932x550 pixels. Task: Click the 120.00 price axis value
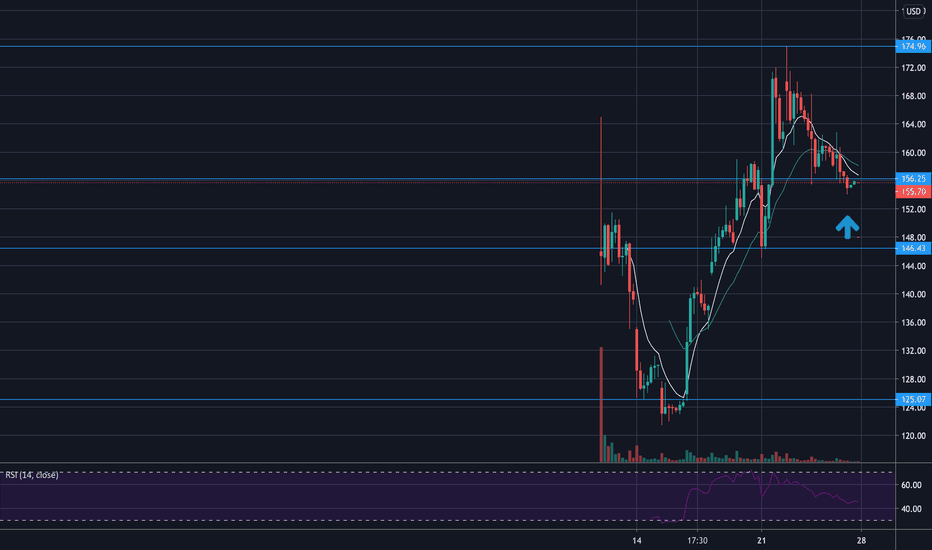pos(913,436)
